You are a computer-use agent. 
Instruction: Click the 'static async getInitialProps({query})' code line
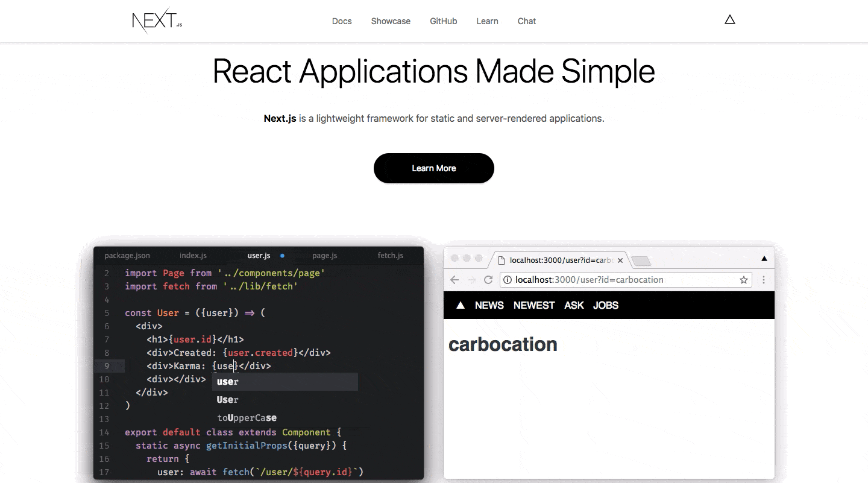pyautogui.click(x=241, y=446)
